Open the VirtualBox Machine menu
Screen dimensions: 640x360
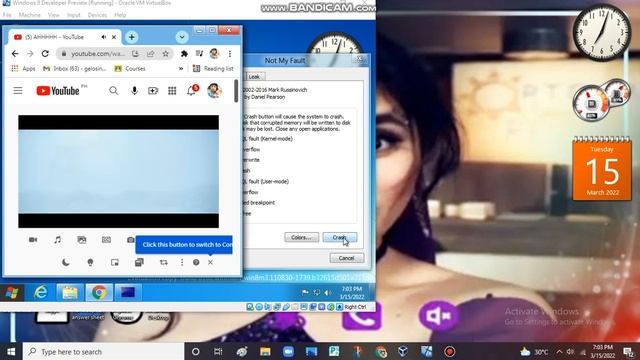pyautogui.click(x=29, y=15)
